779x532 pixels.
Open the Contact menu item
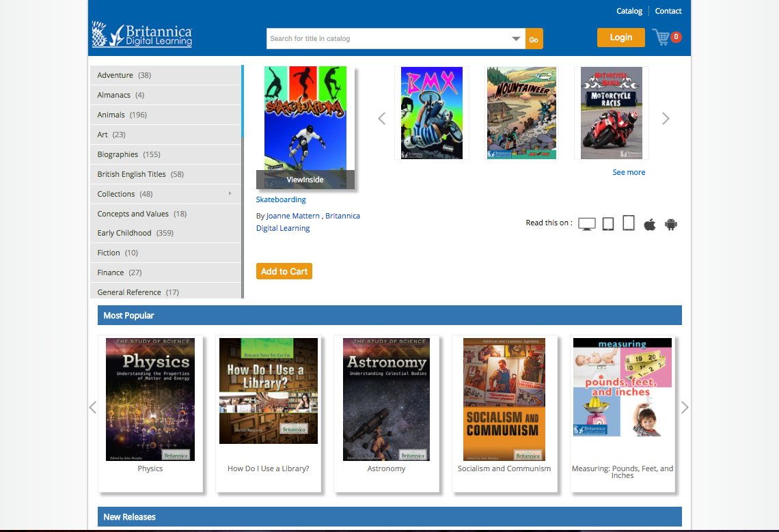668,11
